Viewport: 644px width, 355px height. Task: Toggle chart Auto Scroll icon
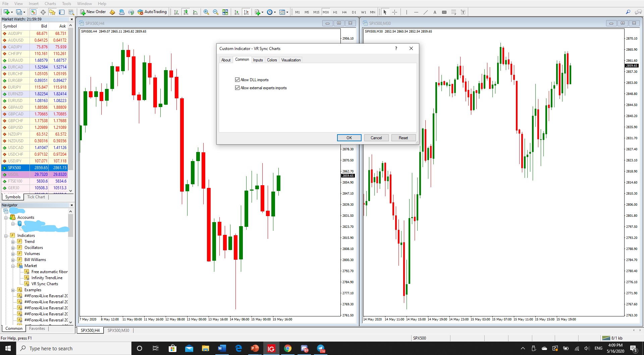click(237, 12)
